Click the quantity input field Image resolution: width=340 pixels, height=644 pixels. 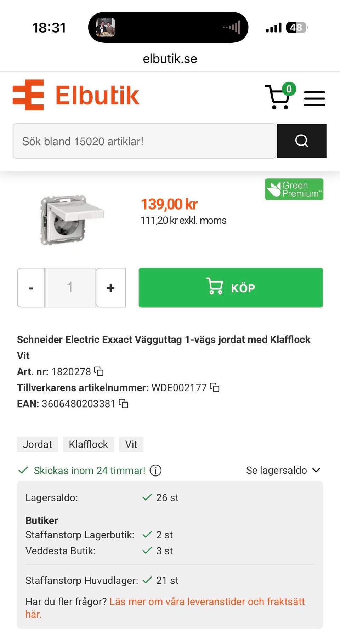point(70,287)
